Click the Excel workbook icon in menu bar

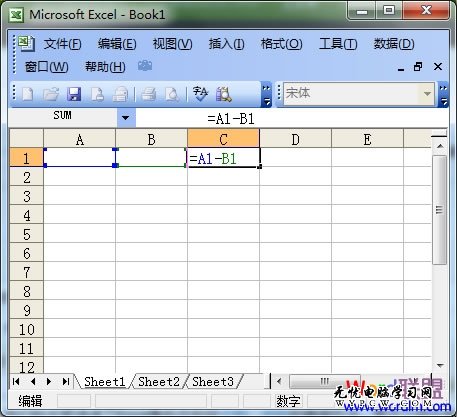[x=27, y=43]
